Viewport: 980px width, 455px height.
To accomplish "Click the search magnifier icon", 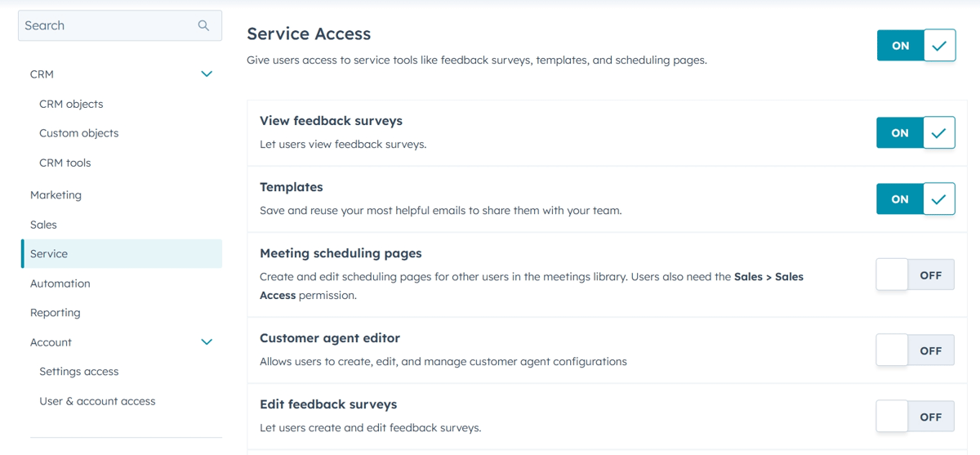I will click(203, 25).
